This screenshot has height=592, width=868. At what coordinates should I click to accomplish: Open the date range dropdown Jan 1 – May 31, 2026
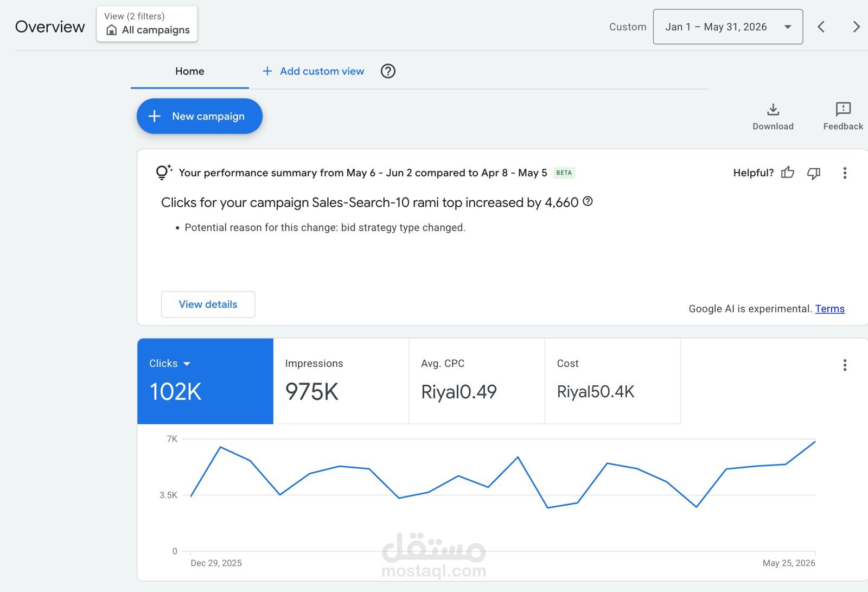727,27
